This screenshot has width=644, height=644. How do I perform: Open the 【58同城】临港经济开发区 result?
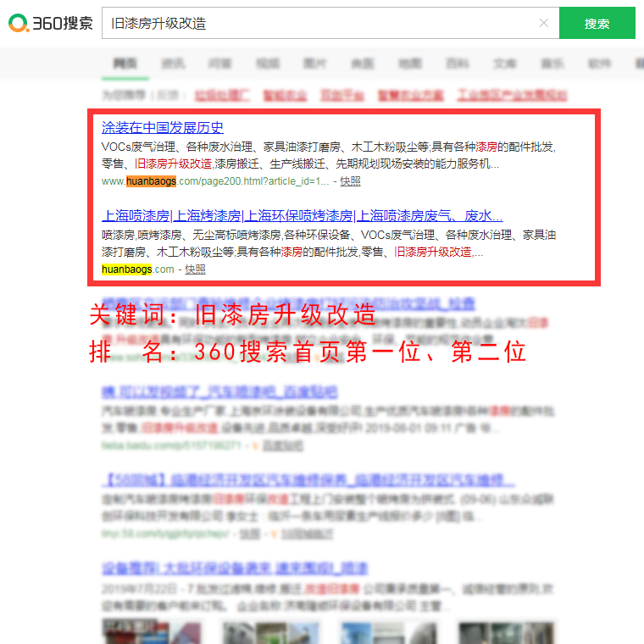pos(308,480)
